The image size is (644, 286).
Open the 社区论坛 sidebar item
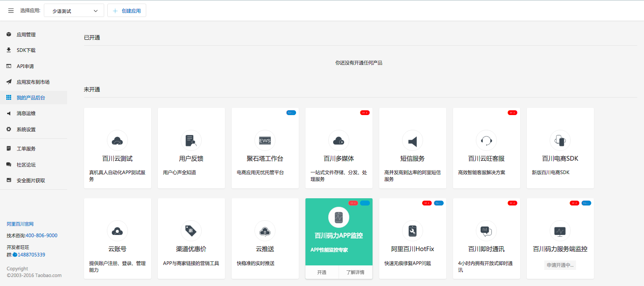click(x=34, y=165)
